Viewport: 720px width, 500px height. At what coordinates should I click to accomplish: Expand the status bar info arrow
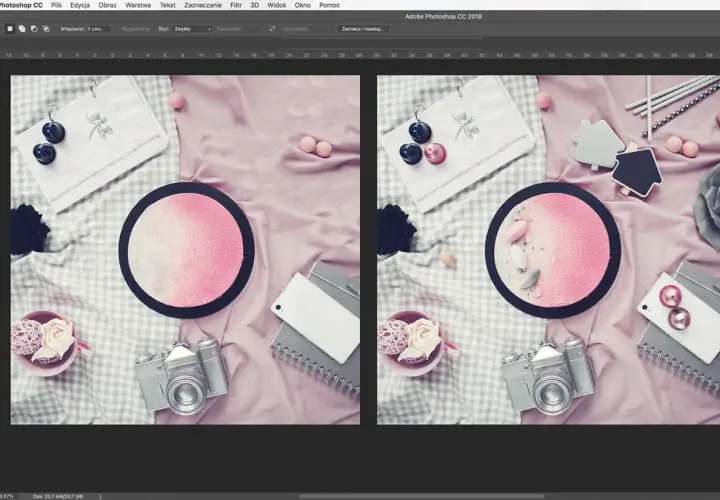[x=100, y=496]
